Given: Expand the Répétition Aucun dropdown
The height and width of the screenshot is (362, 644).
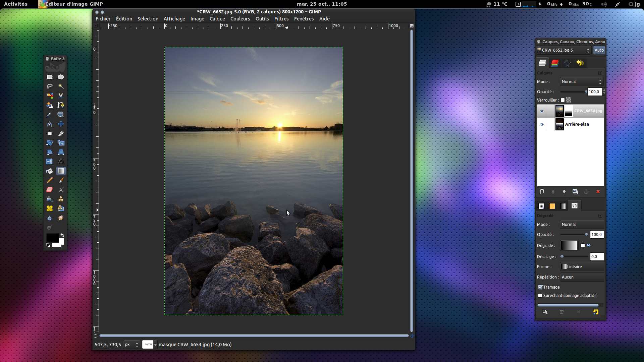Looking at the screenshot, I should click(x=582, y=277).
